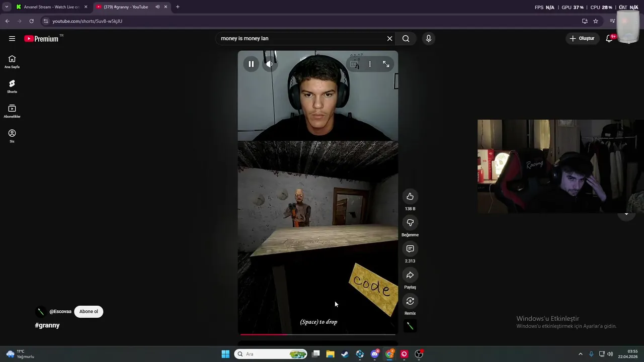Open the Remix option
This screenshot has width=644, height=362.
410,301
